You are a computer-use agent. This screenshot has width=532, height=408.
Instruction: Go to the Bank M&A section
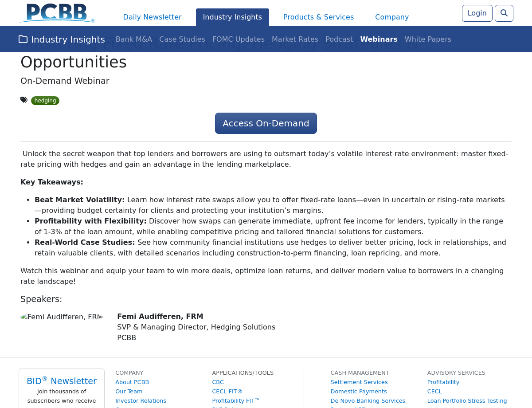point(133,39)
